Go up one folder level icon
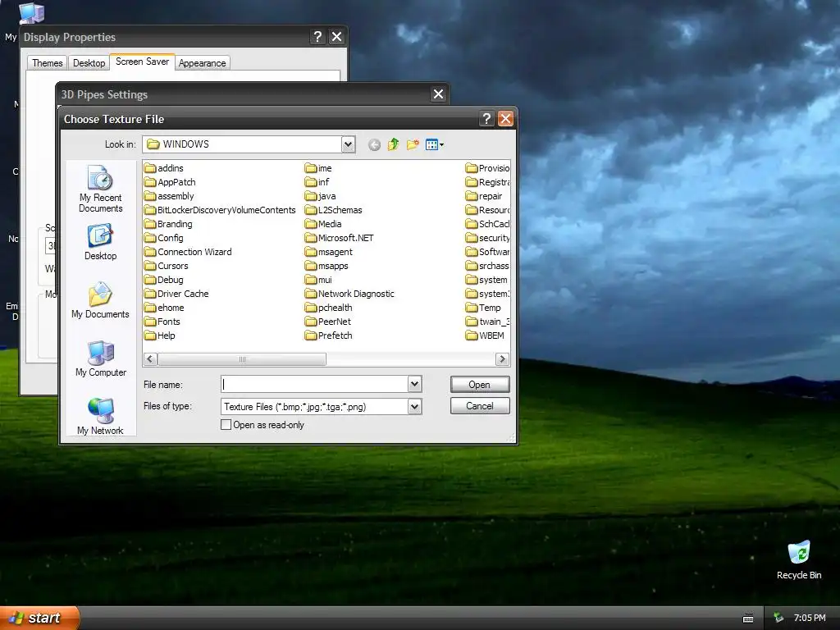Viewport: 840px width, 630px height. click(394, 144)
